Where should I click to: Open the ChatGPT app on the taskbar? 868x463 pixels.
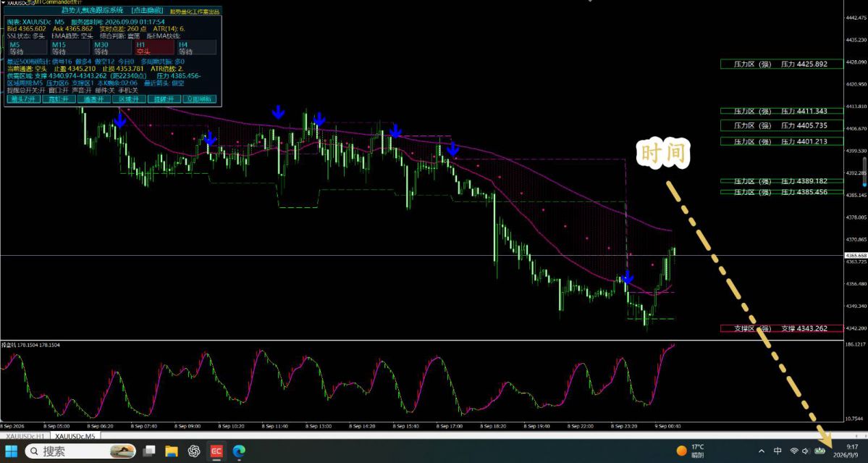194,451
